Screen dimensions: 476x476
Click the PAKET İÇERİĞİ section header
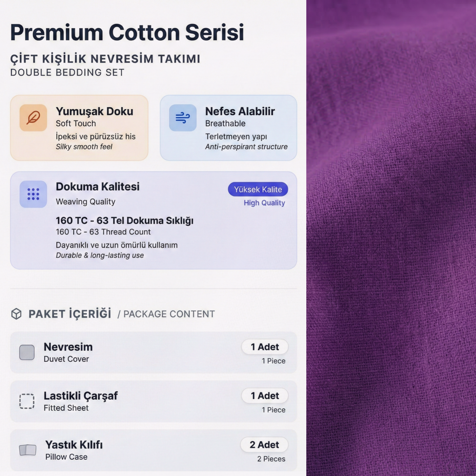[70, 314]
